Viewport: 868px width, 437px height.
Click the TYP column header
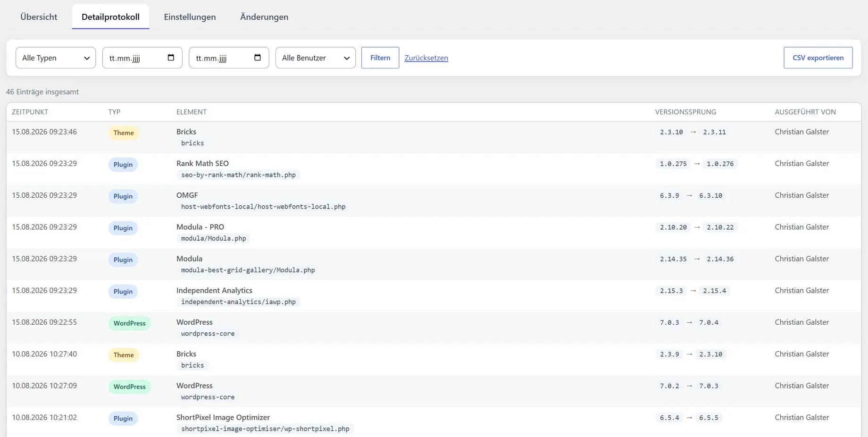(x=114, y=112)
